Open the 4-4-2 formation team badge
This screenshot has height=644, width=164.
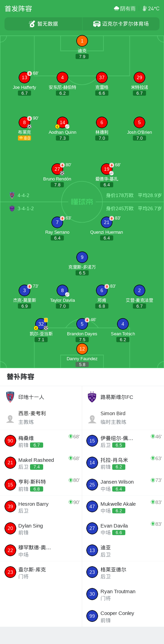point(12,195)
